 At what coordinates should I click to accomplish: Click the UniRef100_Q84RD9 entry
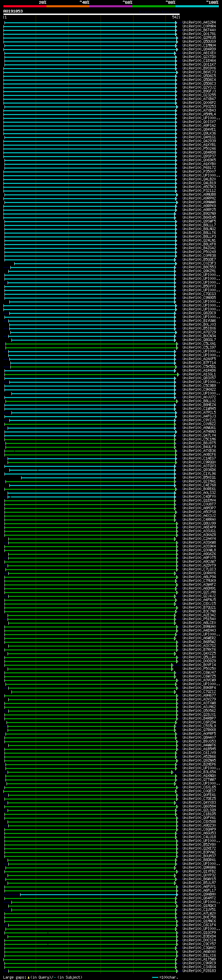click(199, 49)
